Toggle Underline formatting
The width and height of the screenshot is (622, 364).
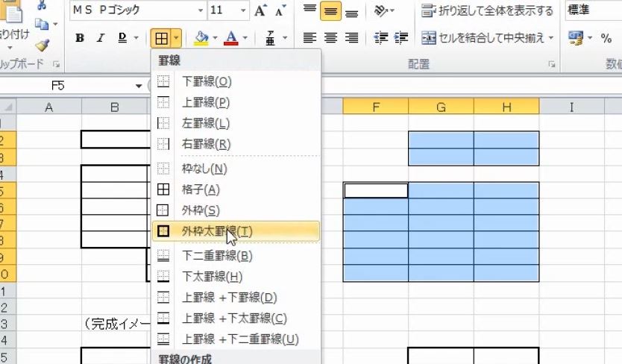click(x=122, y=38)
